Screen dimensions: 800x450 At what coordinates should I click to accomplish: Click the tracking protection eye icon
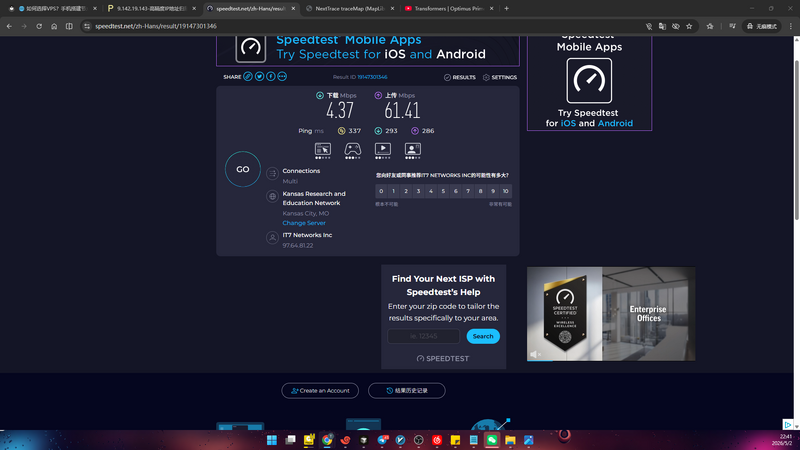676,26
